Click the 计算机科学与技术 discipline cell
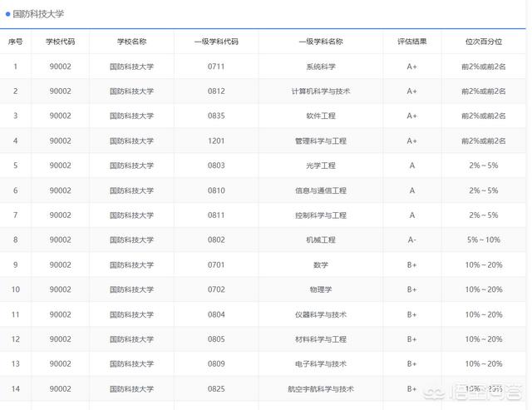Image resolution: width=532 pixels, height=410 pixels. (321, 91)
